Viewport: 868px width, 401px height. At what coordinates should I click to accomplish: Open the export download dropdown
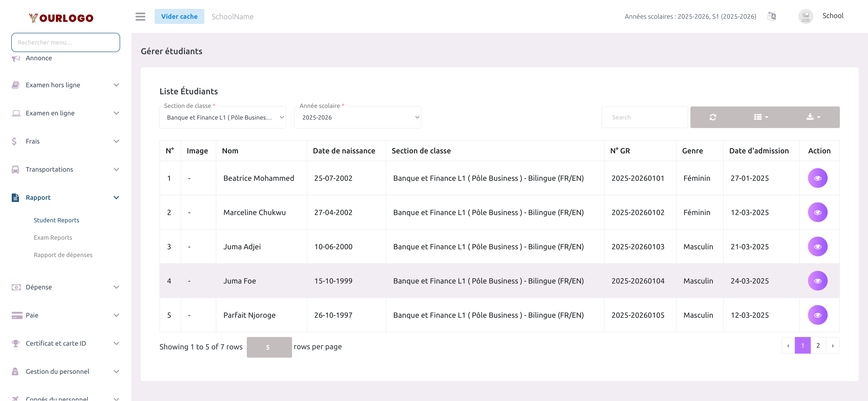(x=813, y=117)
